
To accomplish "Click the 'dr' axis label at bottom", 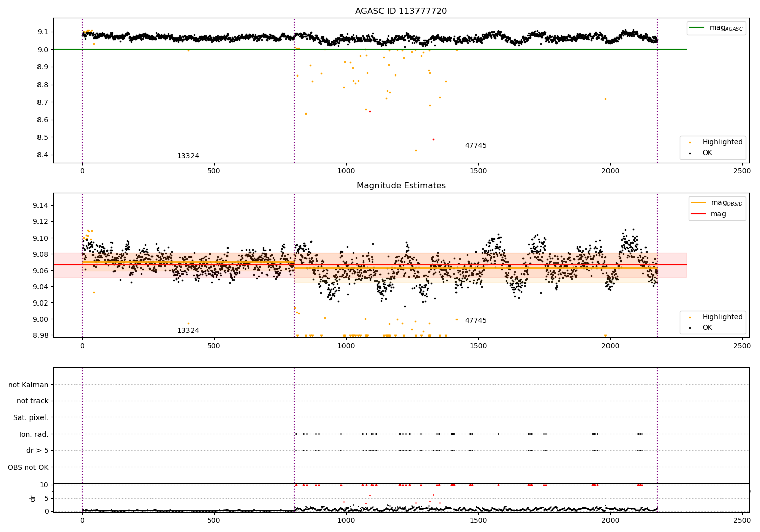I will tap(33, 498).
